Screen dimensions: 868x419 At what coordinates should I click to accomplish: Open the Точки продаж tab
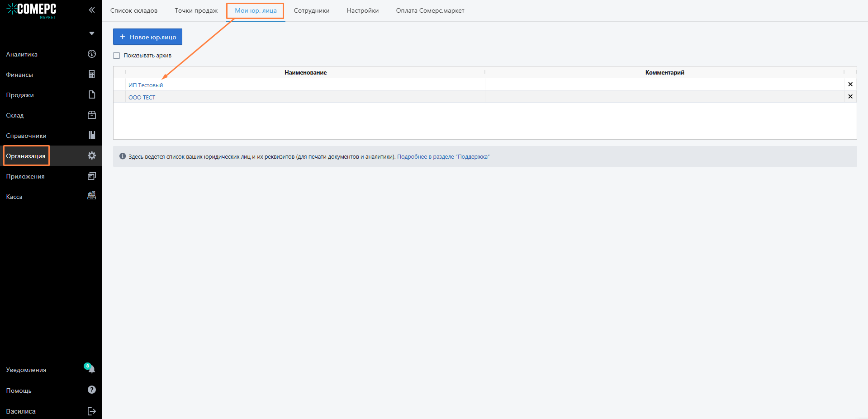(x=196, y=10)
